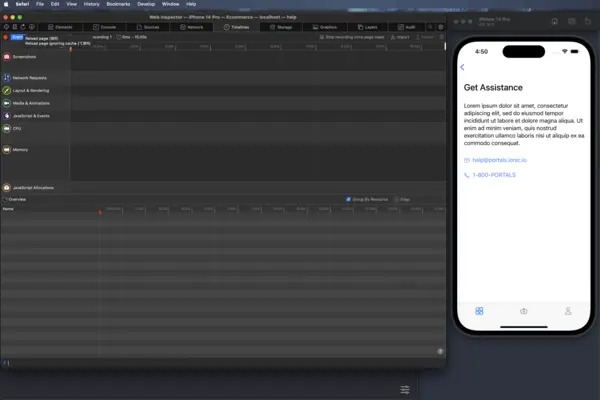Enable the Stop recording once page loads checkbox
The height and width of the screenshot is (400, 600).
(323, 37)
